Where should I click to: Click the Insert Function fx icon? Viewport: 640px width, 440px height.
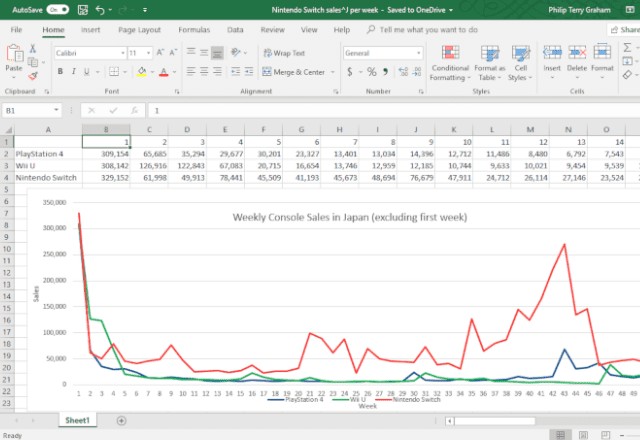pyautogui.click(x=134, y=110)
